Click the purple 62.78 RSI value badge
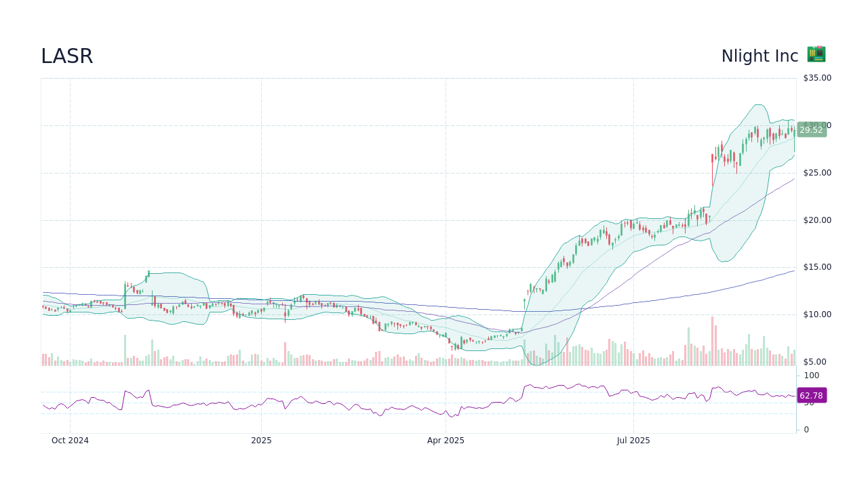Image resolution: width=868 pixels, height=488 pixels. click(x=811, y=395)
